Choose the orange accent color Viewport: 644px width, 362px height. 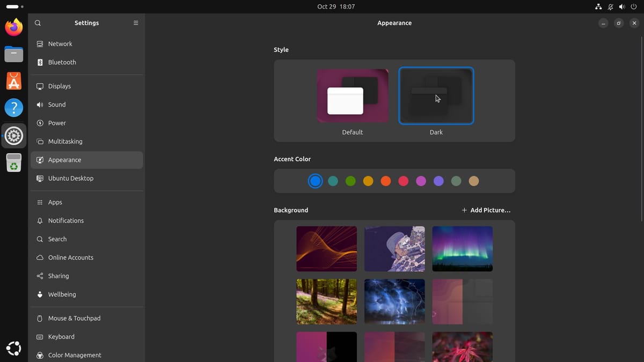[x=386, y=181]
